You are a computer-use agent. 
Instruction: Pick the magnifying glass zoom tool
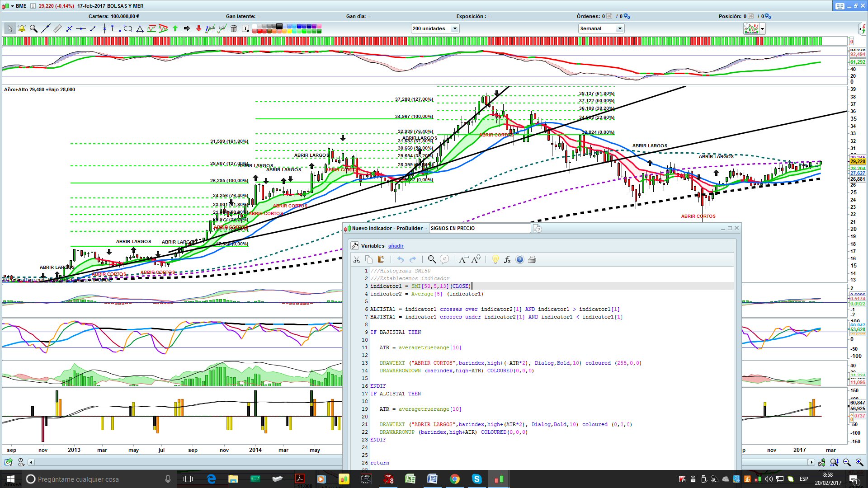click(33, 29)
